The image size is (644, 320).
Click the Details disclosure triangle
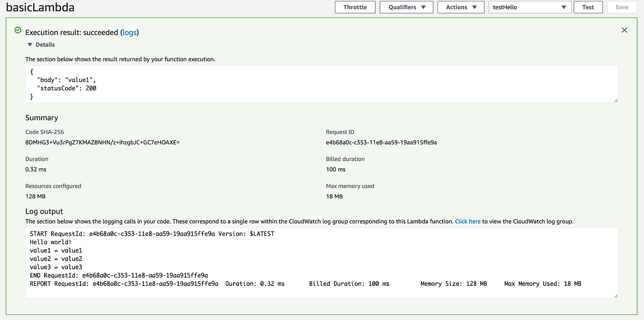tap(29, 44)
